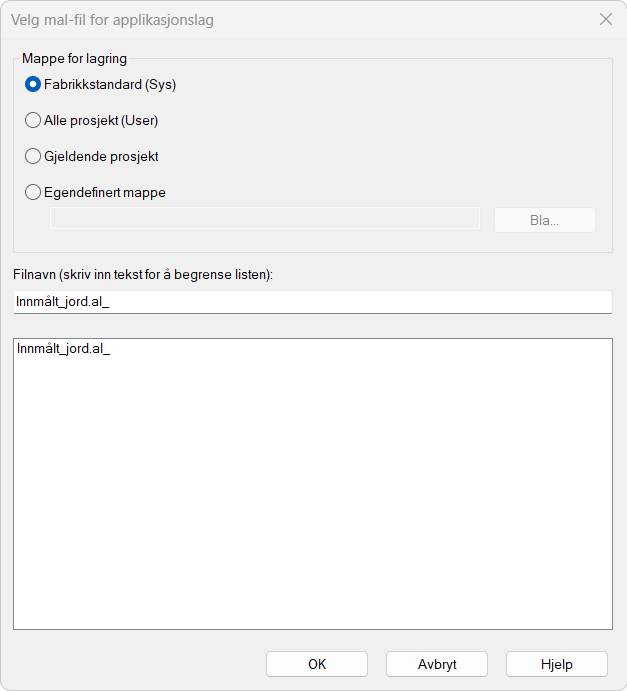
Task: Enable the Egendefinert mappe option
Action: pyautogui.click(x=33, y=193)
